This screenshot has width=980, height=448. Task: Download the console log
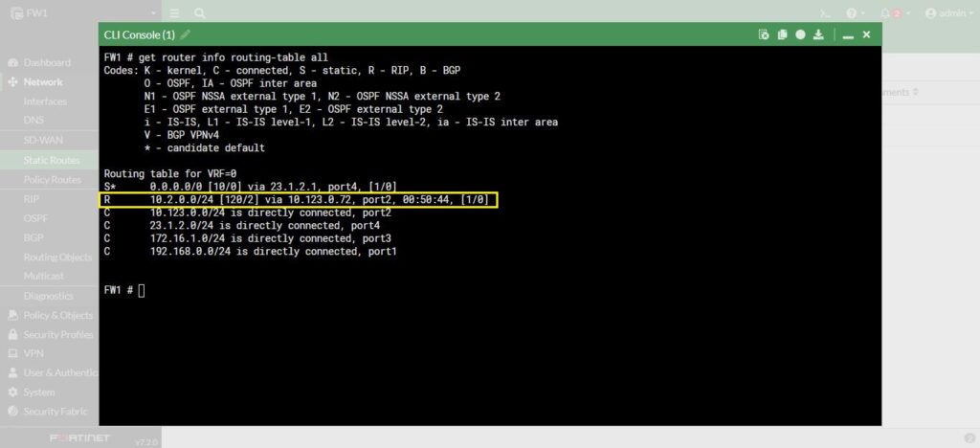pyautogui.click(x=818, y=34)
